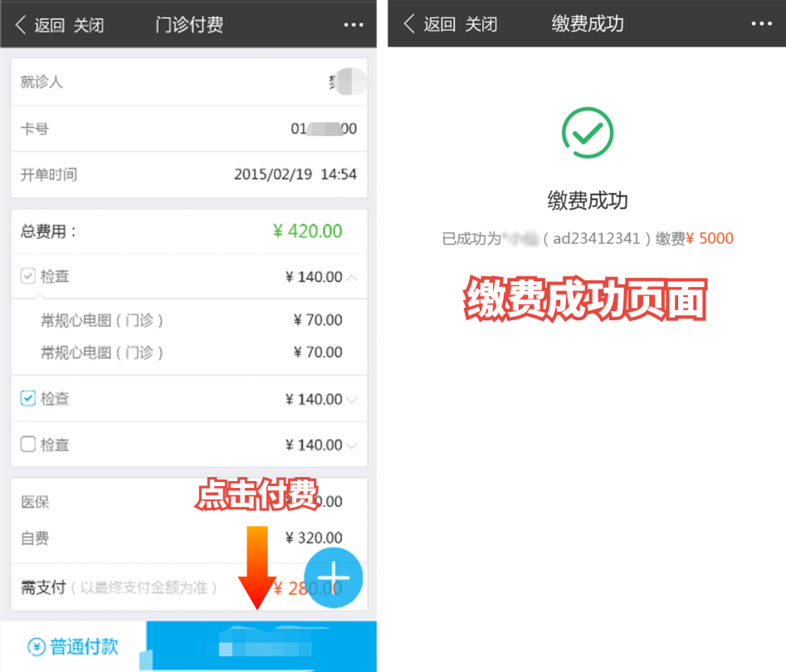Tap the green success checkmark icon
The image size is (786, 672).
point(588,133)
